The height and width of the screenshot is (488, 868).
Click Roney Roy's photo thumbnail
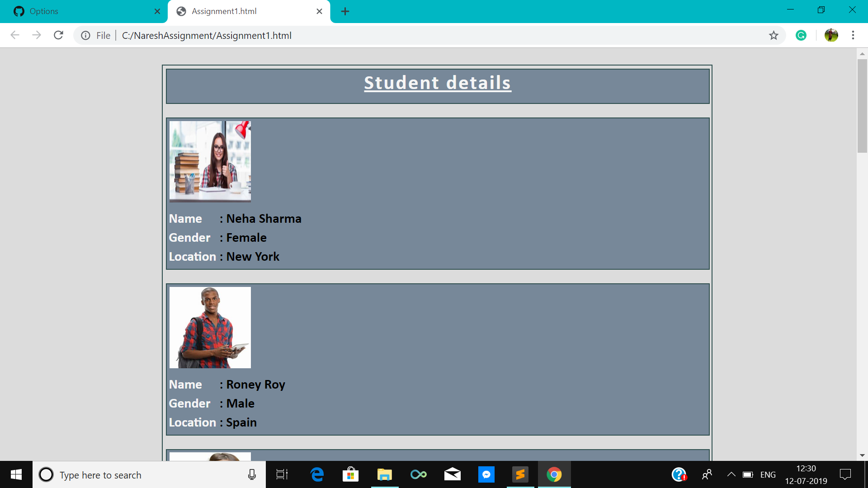tap(210, 327)
